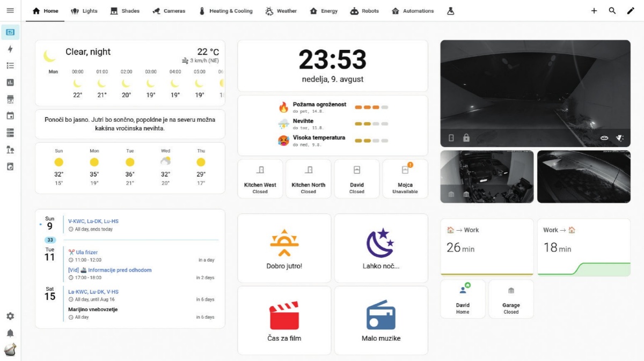Open the David Closed shade tile

tap(357, 179)
